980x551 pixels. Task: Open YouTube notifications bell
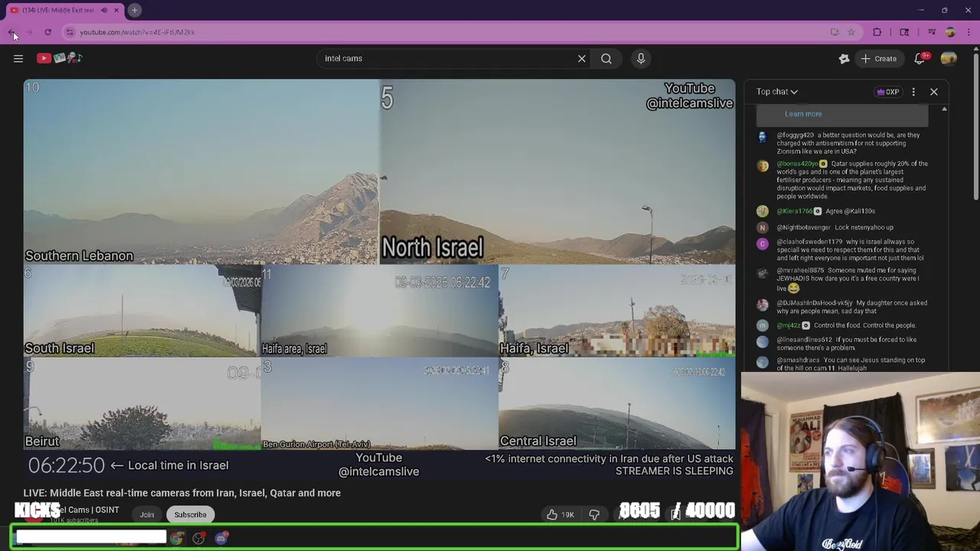921,58
